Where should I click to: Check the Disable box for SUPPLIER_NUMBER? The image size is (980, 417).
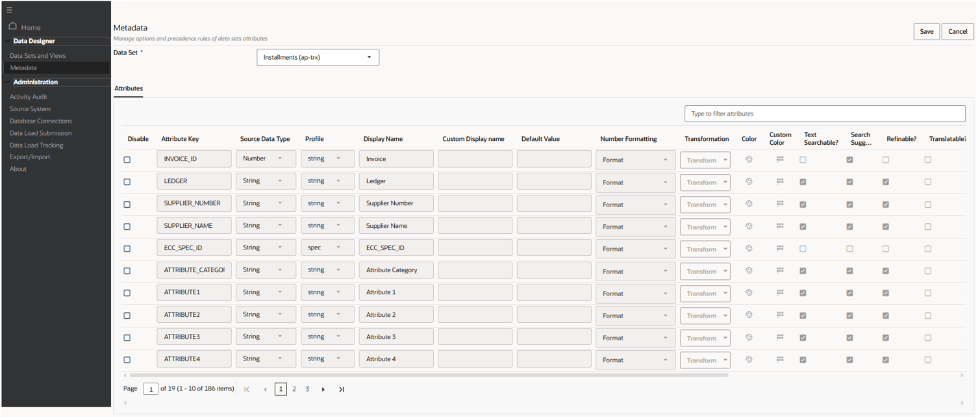[128, 203]
